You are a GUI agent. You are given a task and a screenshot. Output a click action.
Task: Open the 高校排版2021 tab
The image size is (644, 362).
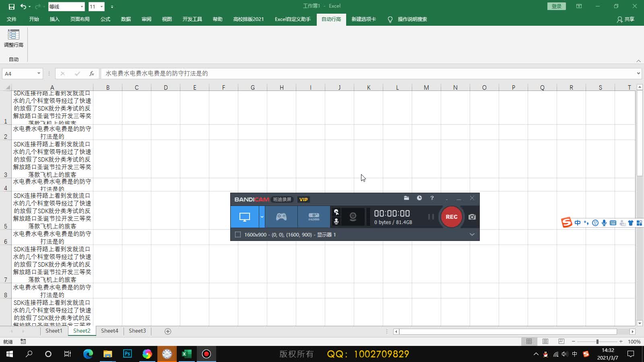[x=248, y=19]
